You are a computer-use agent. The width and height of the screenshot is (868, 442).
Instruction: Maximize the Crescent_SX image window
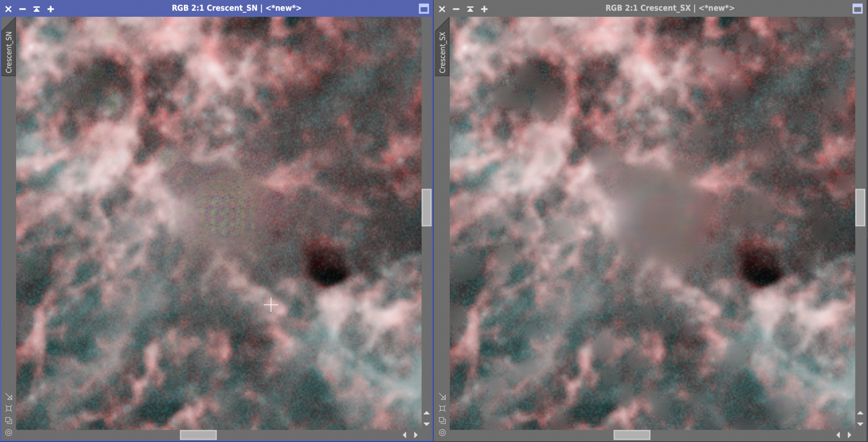[857, 9]
